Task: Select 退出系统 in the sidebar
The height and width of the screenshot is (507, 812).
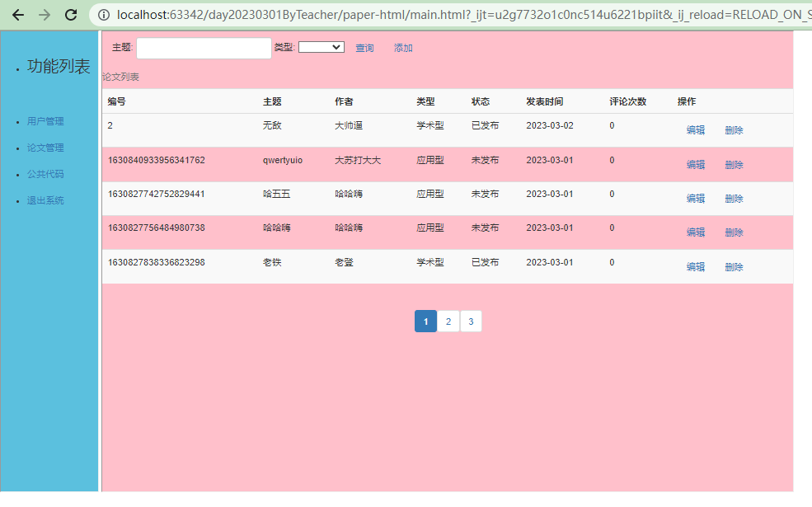Action: pos(45,200)
